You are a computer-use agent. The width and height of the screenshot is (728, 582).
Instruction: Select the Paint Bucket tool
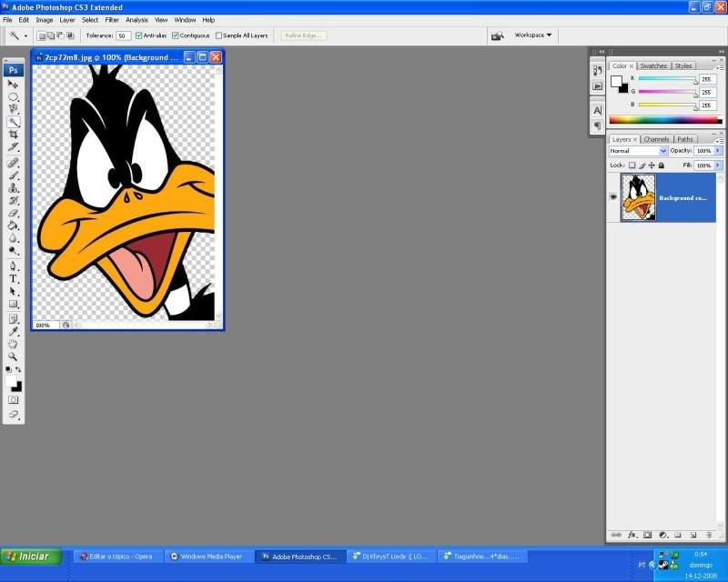pos(13,226)
